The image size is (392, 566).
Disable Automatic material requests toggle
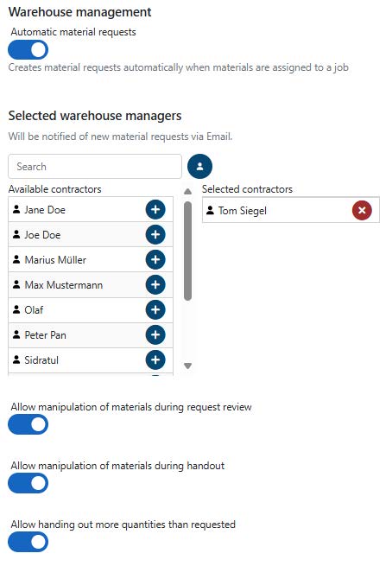28,50
